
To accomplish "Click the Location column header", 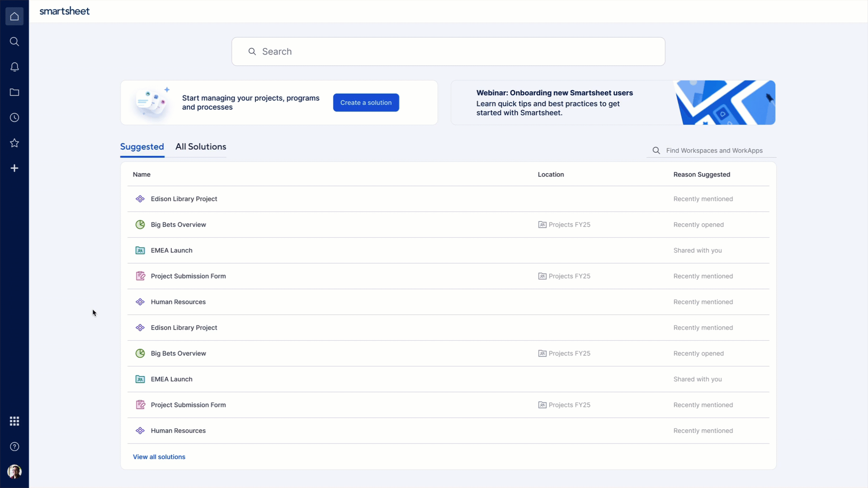I will pos(551,174).
